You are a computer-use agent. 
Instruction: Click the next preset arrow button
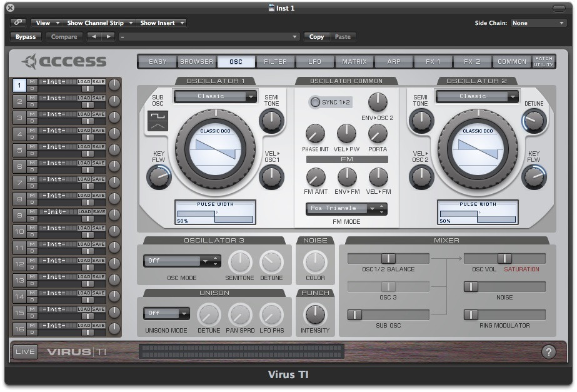(x=108, y=36)
